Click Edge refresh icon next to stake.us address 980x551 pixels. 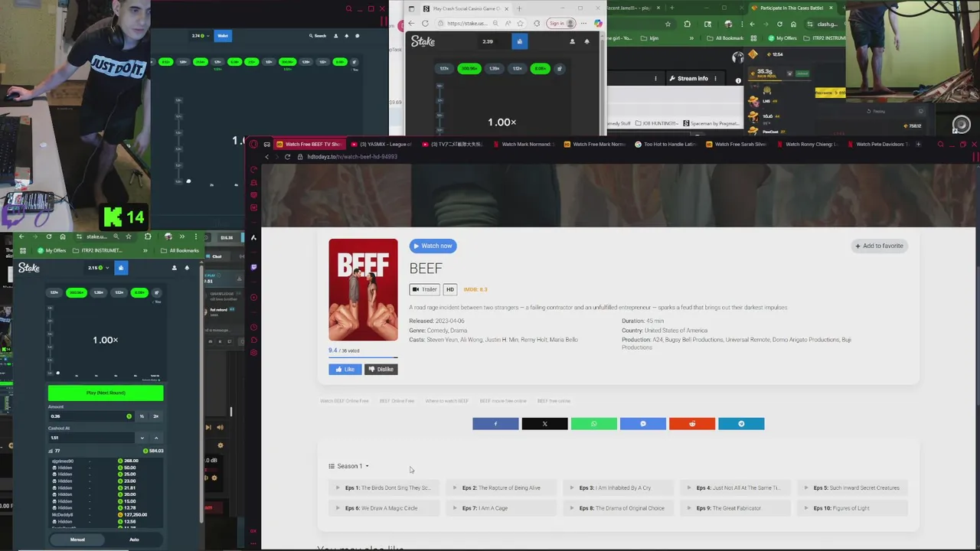425,23
